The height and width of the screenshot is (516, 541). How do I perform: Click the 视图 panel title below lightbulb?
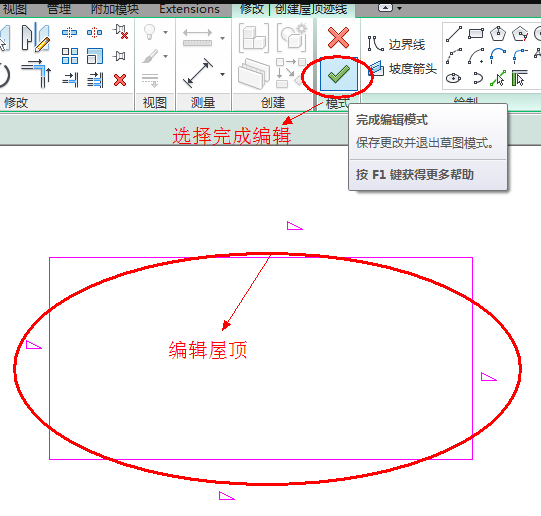tap(155, 102)
